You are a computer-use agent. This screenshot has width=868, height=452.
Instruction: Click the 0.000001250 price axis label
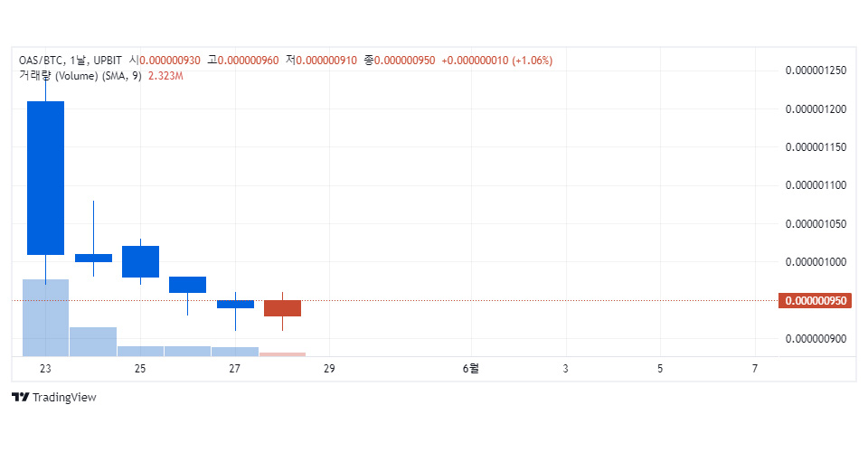click(x=815, y=71)
